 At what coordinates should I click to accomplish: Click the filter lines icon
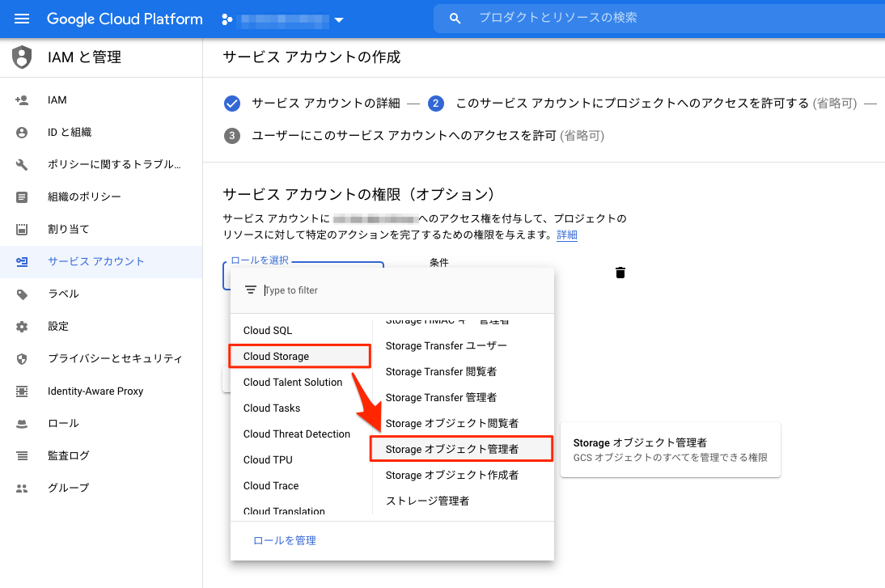[251, 290]
